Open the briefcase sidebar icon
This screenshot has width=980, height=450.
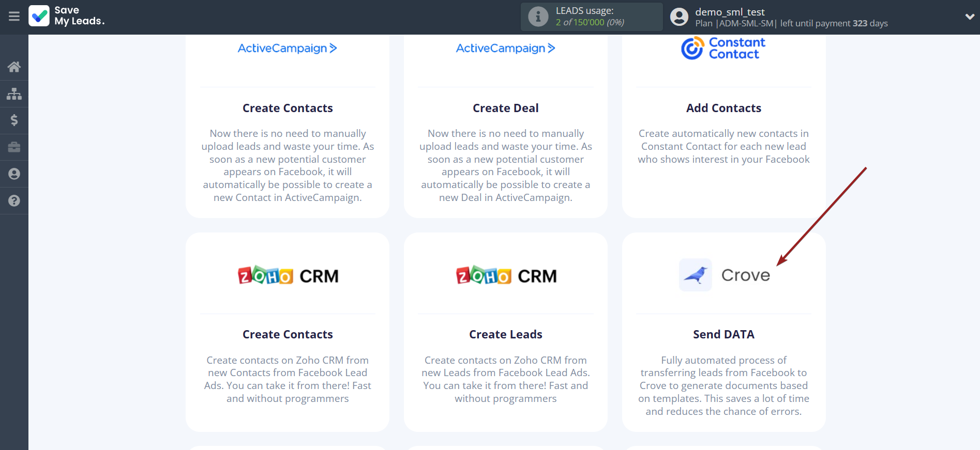tap(14, 147)
